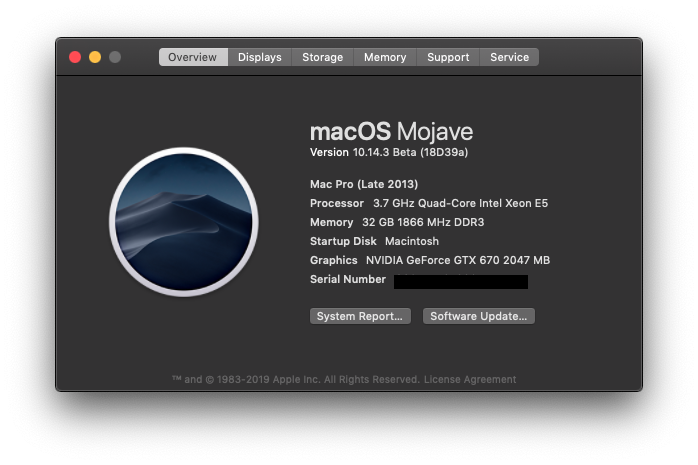Image resolution: width=698 pixels, height=465 pixels.
Task: Click the macOS Mojave desert icon
Action: tap(183, 222)
